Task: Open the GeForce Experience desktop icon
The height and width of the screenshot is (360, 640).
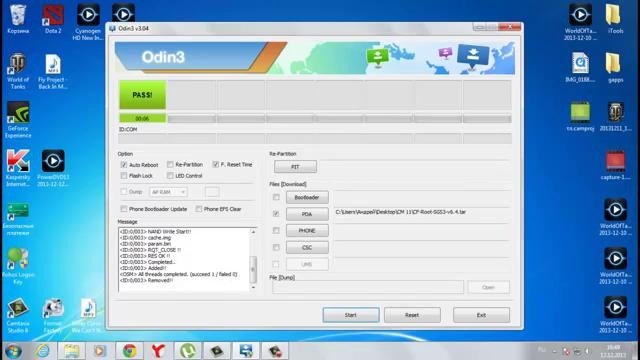Action: coord(18,120)
